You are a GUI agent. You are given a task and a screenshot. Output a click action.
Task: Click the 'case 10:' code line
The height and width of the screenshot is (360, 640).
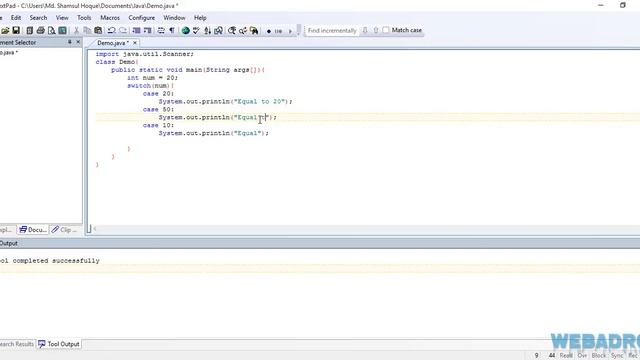tap(158, 125)
